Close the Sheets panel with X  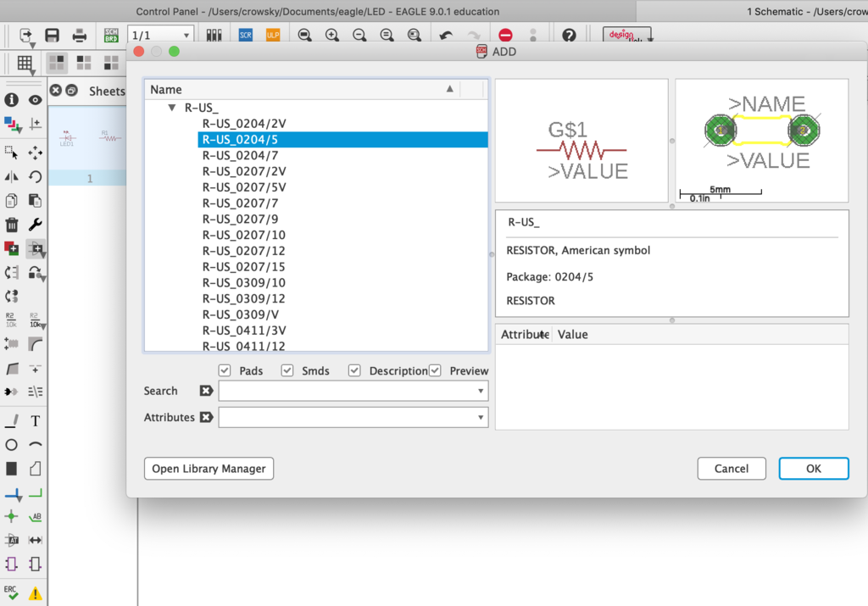pos(56,90)
